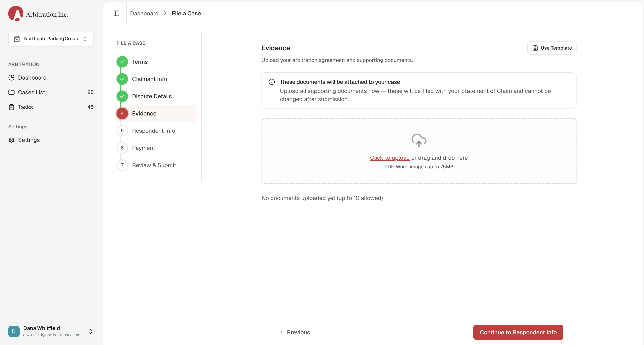Go to the Dispute Details step

[x=152, y=96]
